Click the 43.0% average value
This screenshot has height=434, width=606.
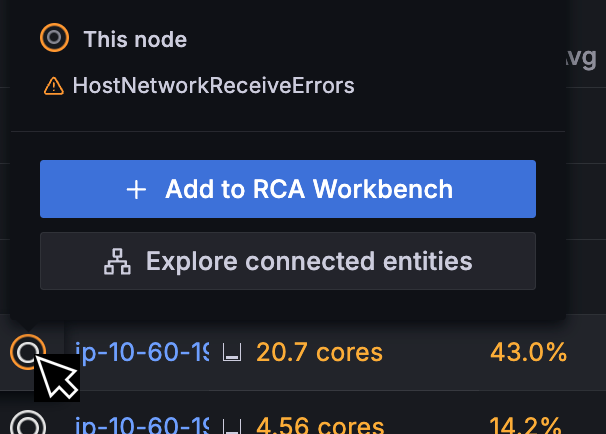point(528,352)
